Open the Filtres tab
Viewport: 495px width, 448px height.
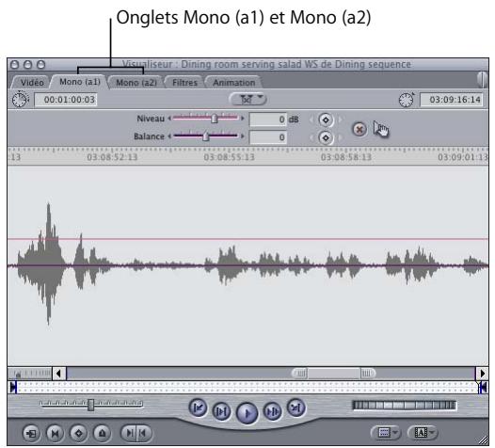tap(184, 83)
